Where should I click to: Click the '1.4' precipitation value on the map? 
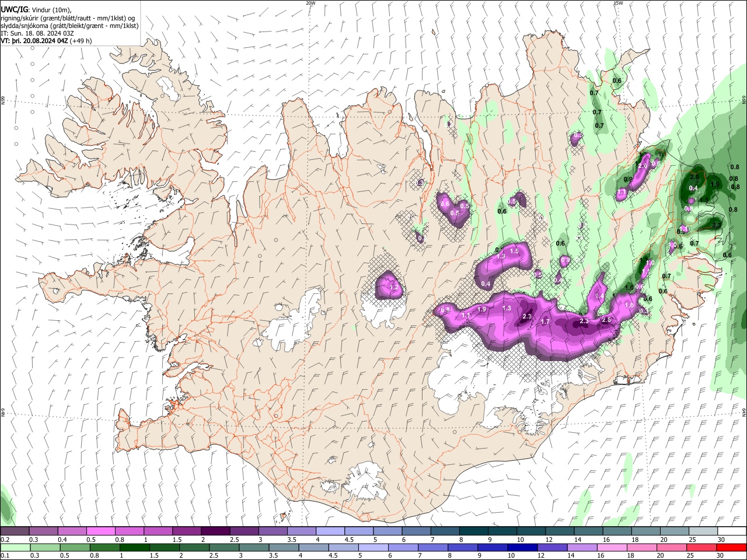pyautogui.click(x=599, y=296)
